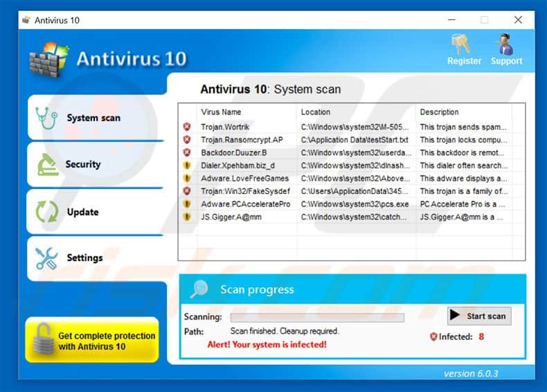Image resolution: width=547 pixels, height=392 pixels.
Task: Open the Support person icon
Action: 505,44
